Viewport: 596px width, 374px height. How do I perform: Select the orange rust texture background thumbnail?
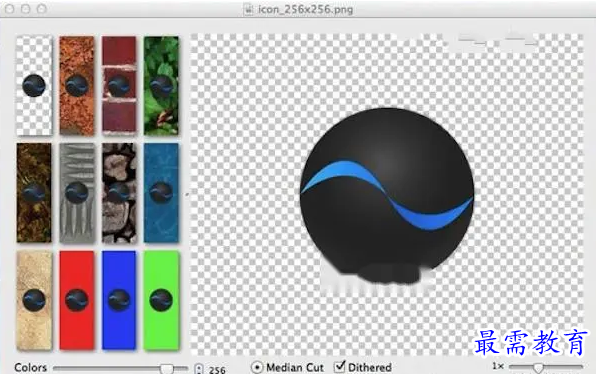point(77,86)
